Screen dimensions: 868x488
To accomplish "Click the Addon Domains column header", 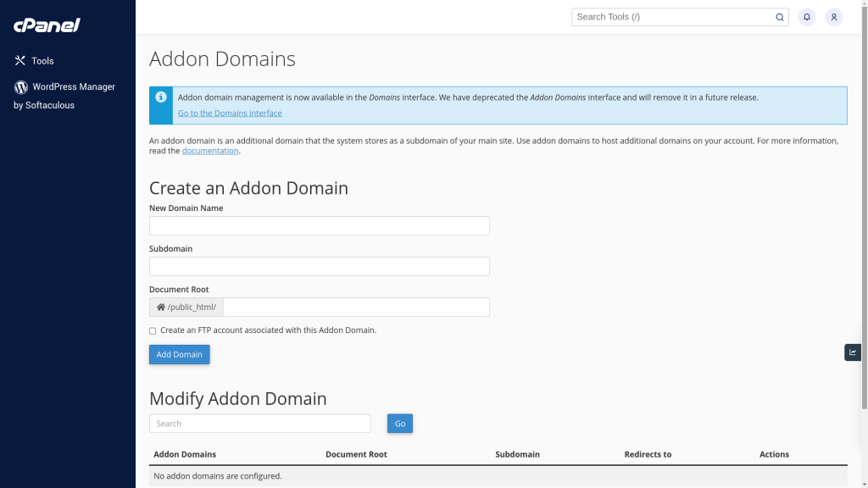I will tap(185, 454).
